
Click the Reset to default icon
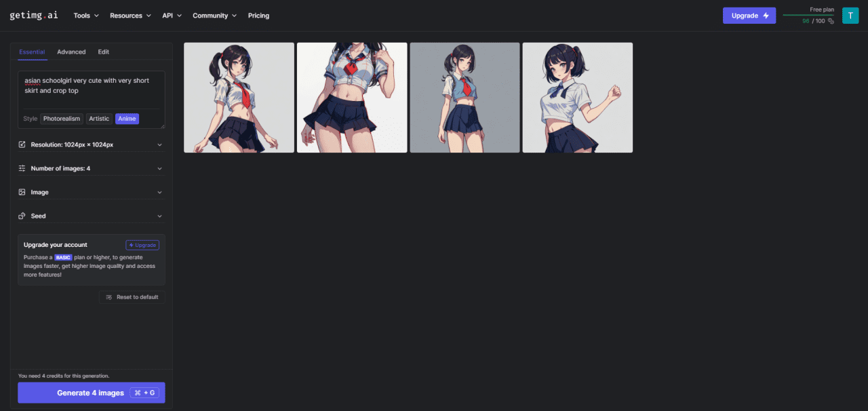click(x=108, y=297)
